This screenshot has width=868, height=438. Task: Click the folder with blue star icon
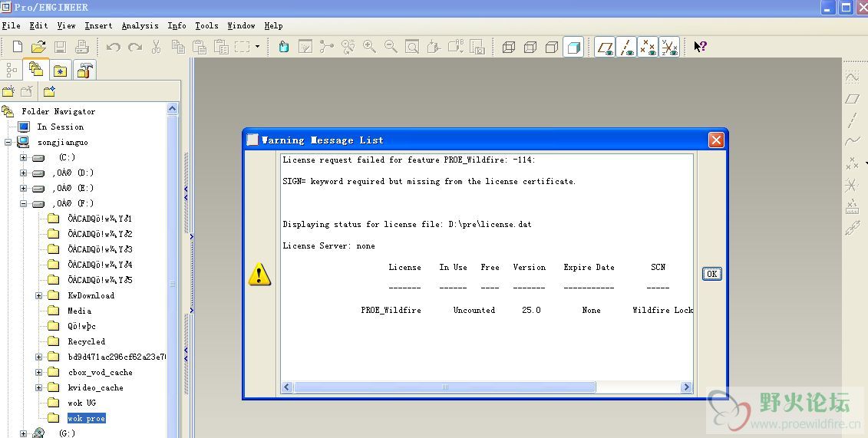49,91
